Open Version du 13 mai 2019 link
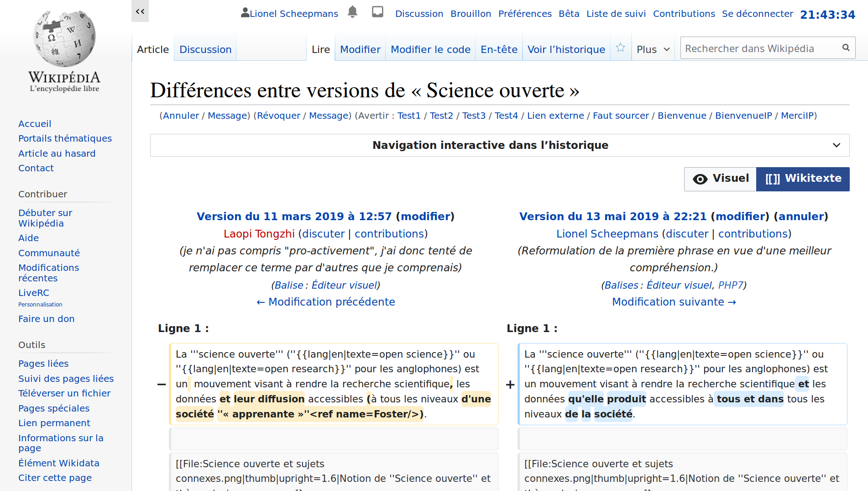The height and width of the screenshot is (491, 868). tap(612, 216)
